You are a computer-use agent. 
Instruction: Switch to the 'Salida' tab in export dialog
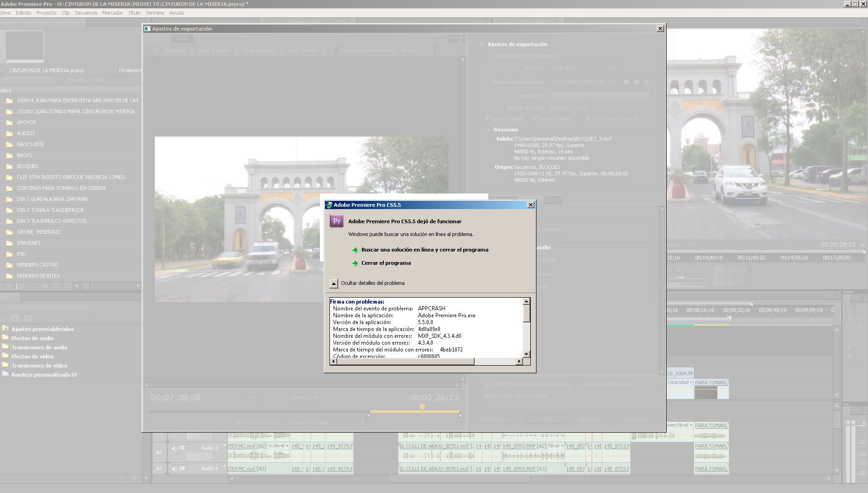[181, 38]
